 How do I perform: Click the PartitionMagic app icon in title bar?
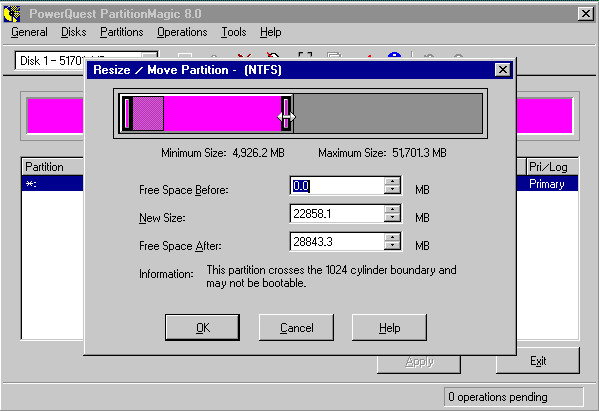click(x=12, y=14)
